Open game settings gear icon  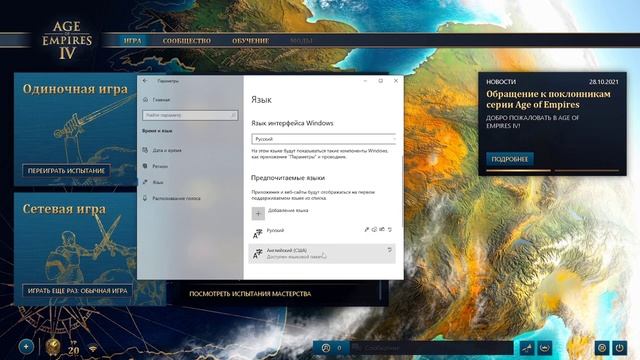click(602, 348)
